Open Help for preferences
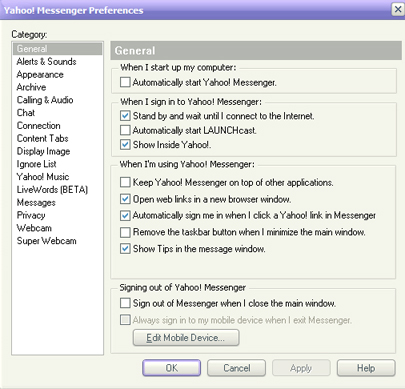405x389 pixels. [366, 368]
